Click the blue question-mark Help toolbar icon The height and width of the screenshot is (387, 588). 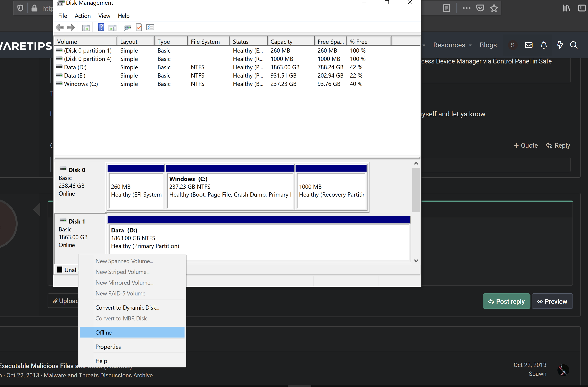point(101,27)
